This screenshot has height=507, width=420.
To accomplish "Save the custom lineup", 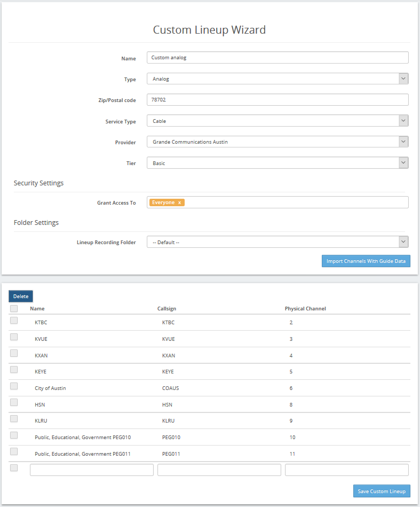I will pos(382,491).
